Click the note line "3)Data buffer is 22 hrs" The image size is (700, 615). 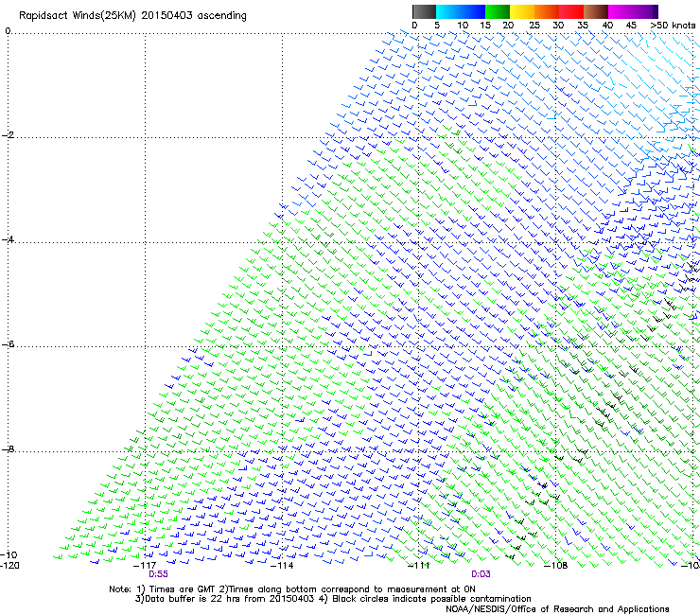pos(333,599)
